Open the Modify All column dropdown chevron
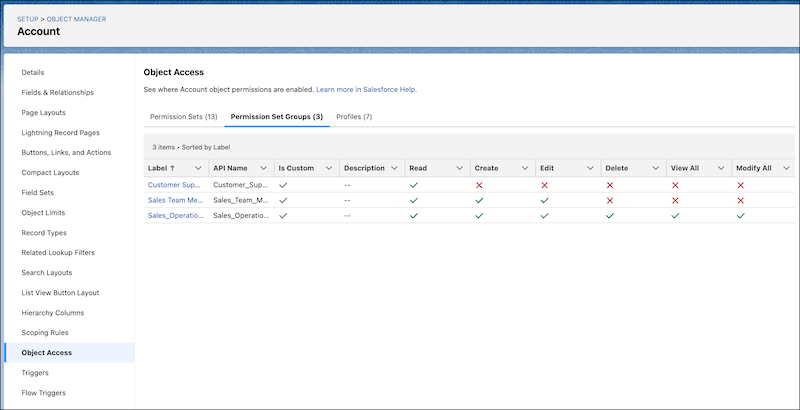The width and height of the screenshot is (800, 410). tap(786, 168)
